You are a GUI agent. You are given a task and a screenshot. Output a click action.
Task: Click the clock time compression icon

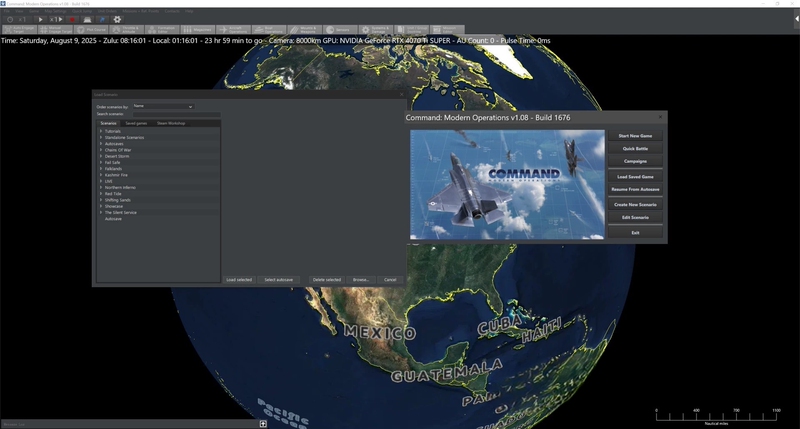10,19
